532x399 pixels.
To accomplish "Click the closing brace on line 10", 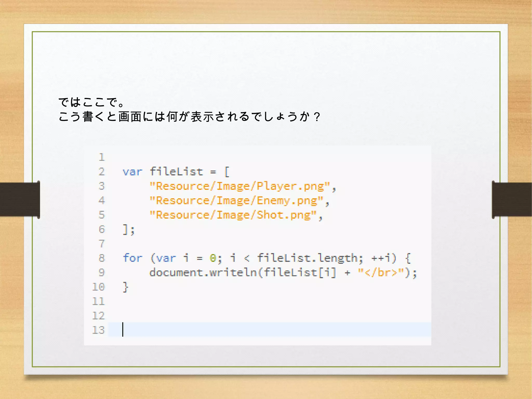I will [x=125, y=287].
